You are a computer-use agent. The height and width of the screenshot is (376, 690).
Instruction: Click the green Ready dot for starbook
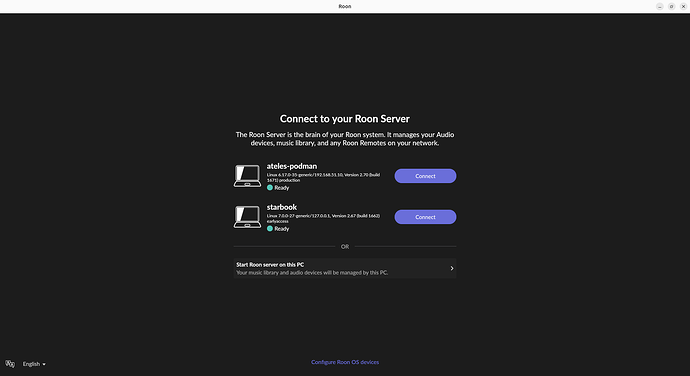pos(270,229)
